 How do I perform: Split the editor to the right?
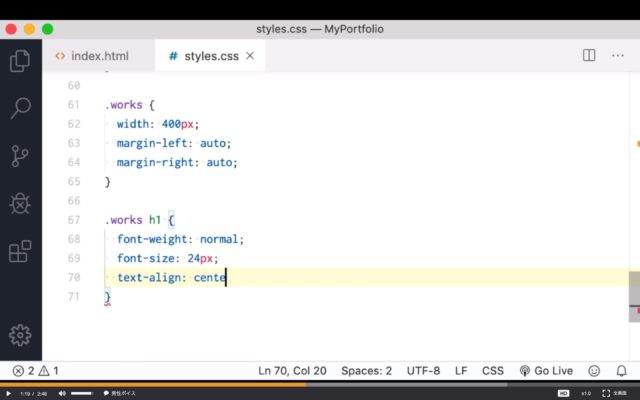(589, 56)
